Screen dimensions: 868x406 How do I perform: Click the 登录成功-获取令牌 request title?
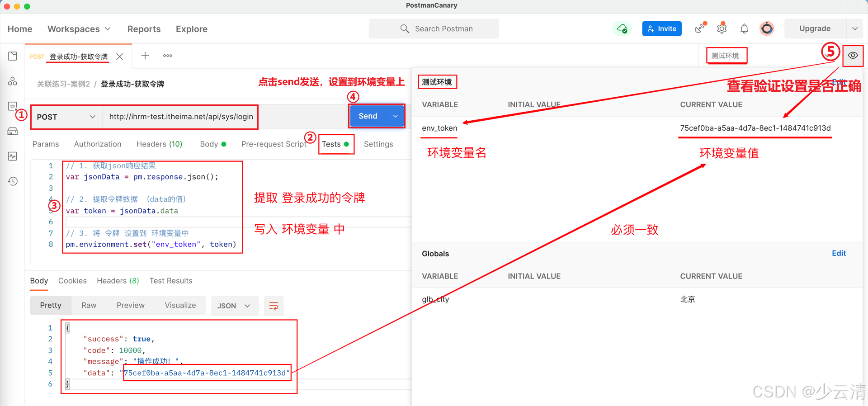pyautogui.click(x=132, y=84)
